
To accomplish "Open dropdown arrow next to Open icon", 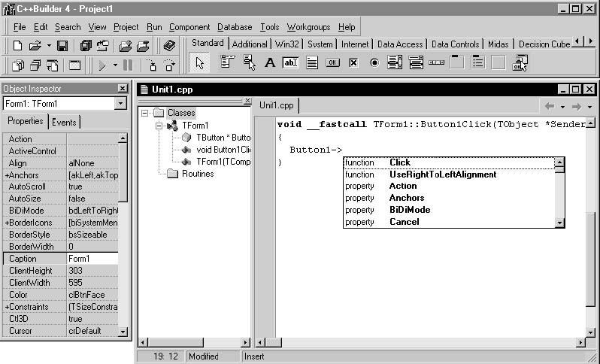I will click(x=49, y=46).
